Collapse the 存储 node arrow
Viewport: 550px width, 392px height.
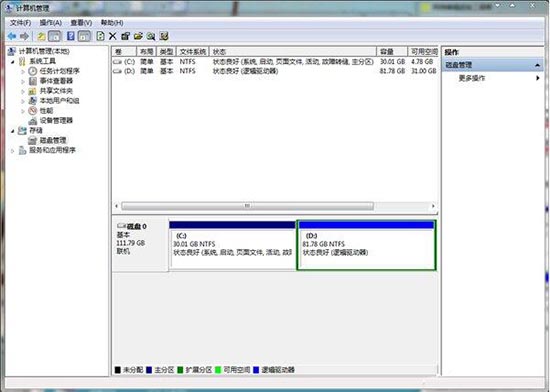coord(13,131)
